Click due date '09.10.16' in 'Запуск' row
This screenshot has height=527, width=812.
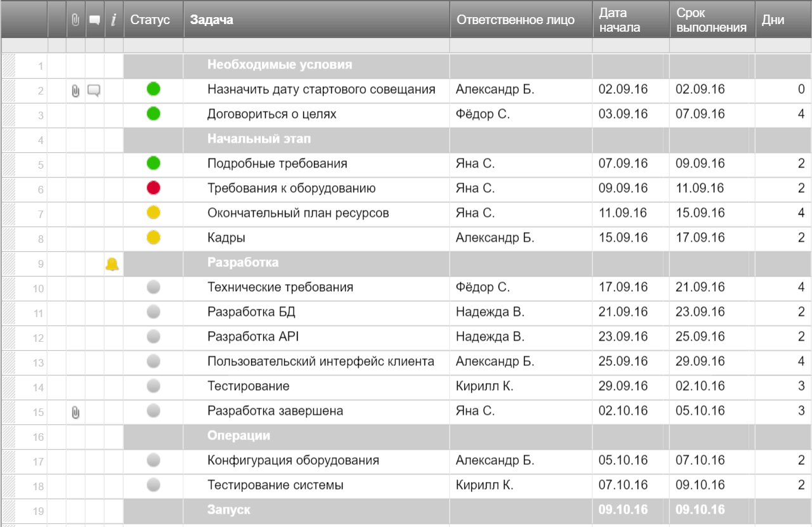pyautogui.click(x=700, y=509)
